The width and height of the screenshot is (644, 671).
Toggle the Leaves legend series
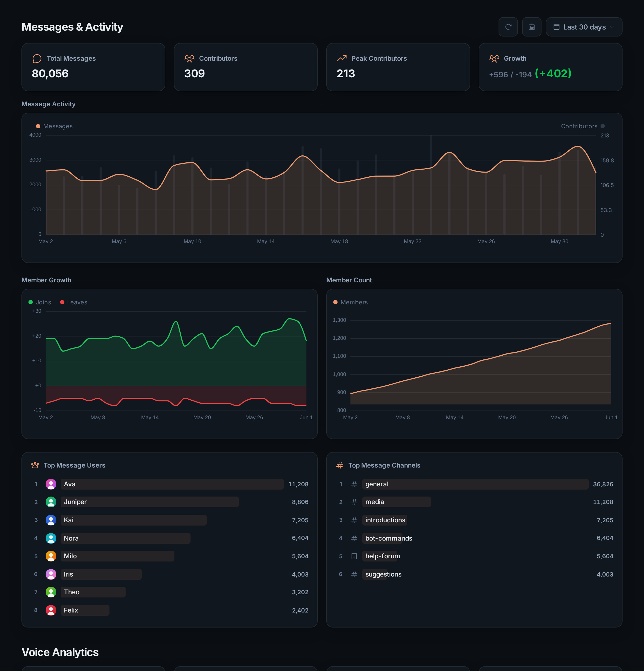[x=74, y=302]
